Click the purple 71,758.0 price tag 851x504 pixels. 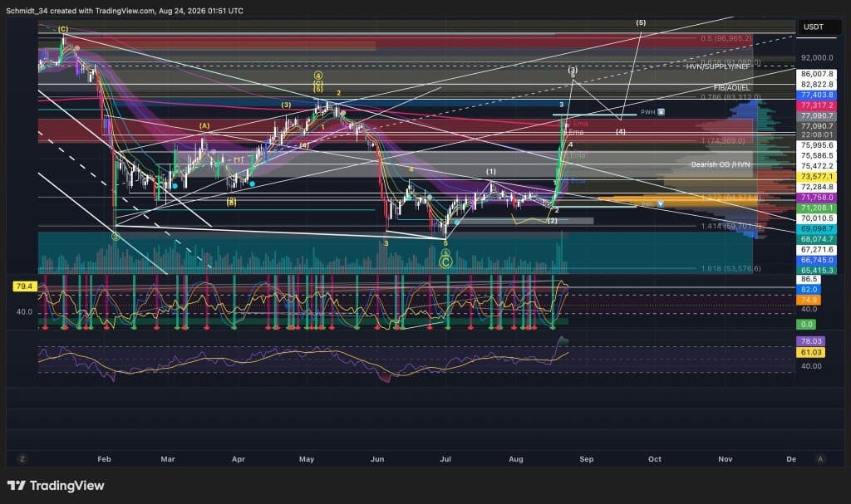coord(817,198)
